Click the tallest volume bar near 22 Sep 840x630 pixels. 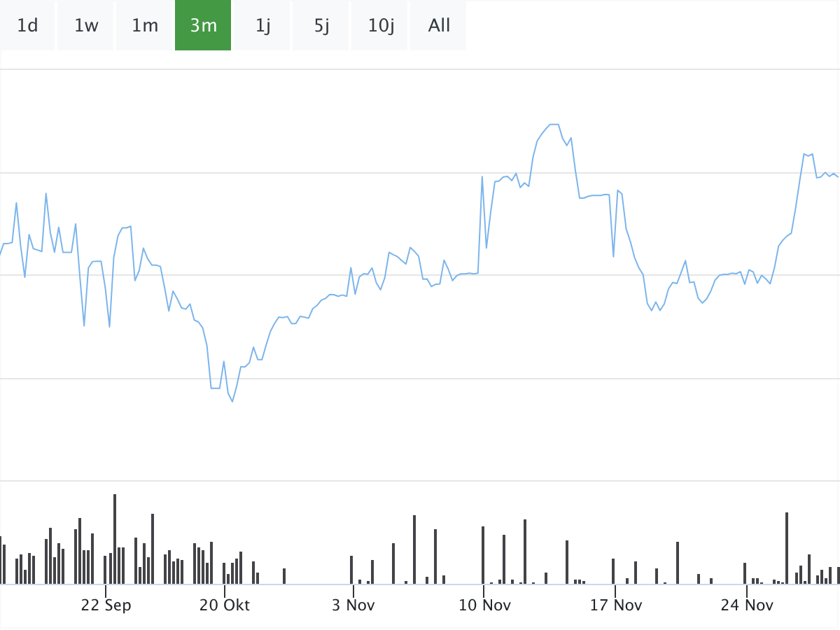click(115, 539)
